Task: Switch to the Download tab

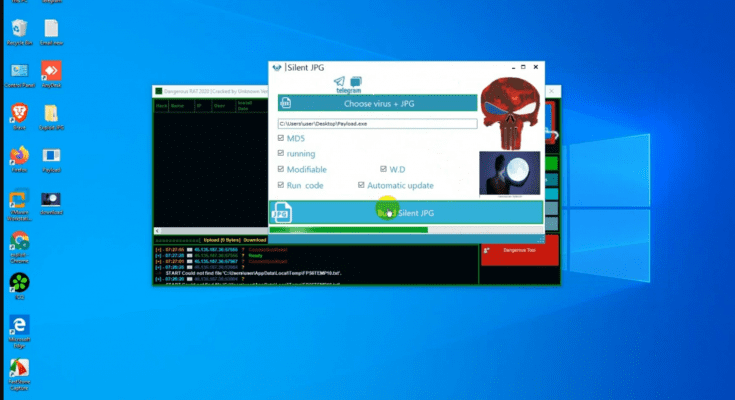Action: pyautogui.click(x=255, y=240)
